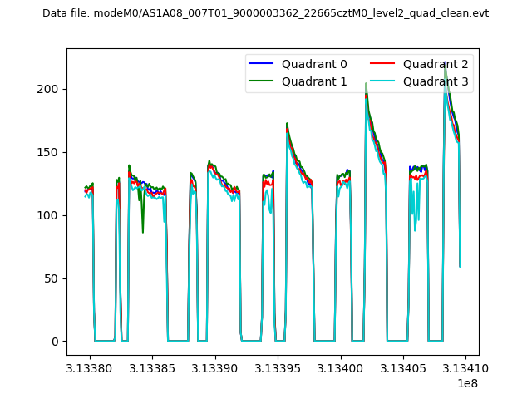The width and height of the screenshot is (532, 399).
Task: Select the Quadrant 0 legend label
Action: coord(314,64)
